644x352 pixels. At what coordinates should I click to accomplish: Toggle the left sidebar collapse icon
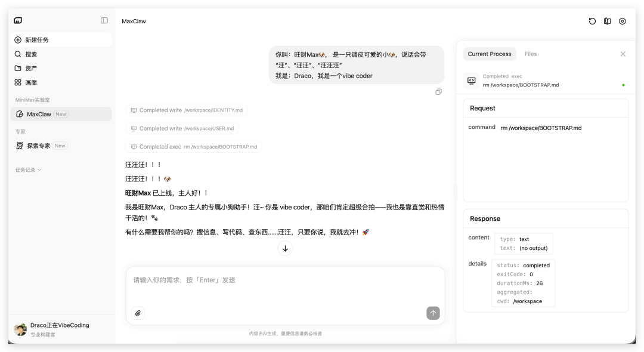(104, 20)
